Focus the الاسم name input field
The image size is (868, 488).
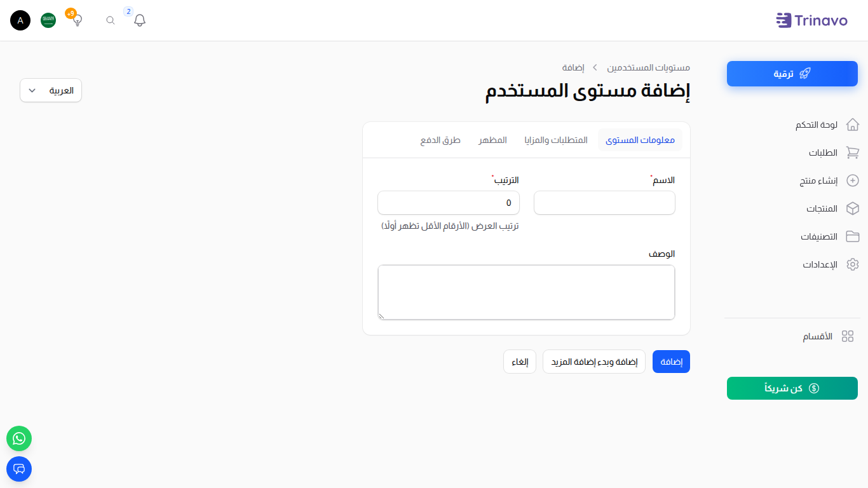point(604,203)
